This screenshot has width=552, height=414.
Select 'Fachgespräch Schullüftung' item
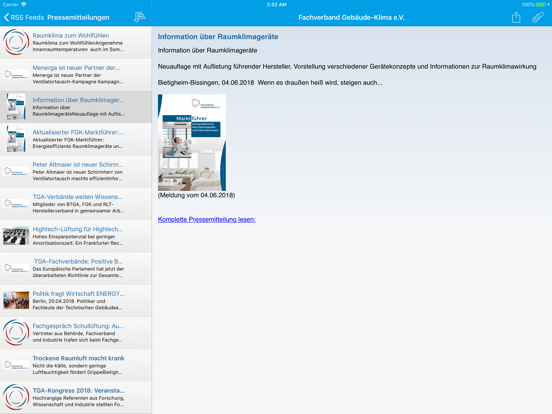tap(76, 333)
